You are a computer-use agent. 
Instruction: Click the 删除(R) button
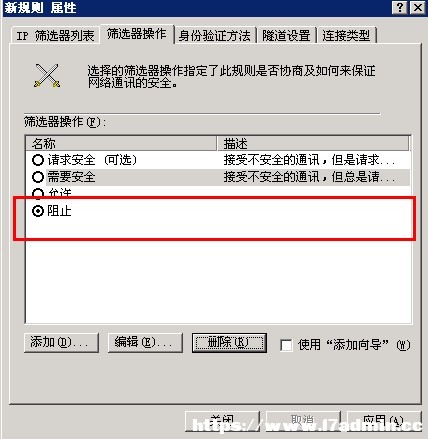pyautogui.click(x=229, y=342)
